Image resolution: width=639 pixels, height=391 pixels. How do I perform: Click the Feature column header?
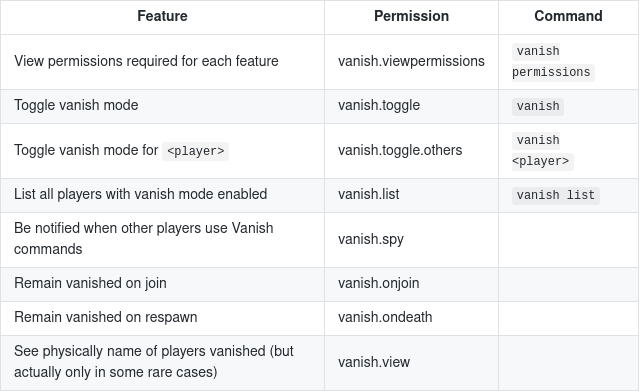point(162,16)
